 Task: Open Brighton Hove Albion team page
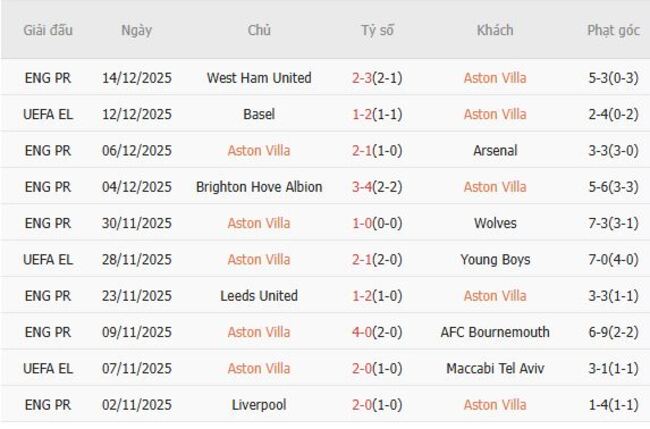259,187
